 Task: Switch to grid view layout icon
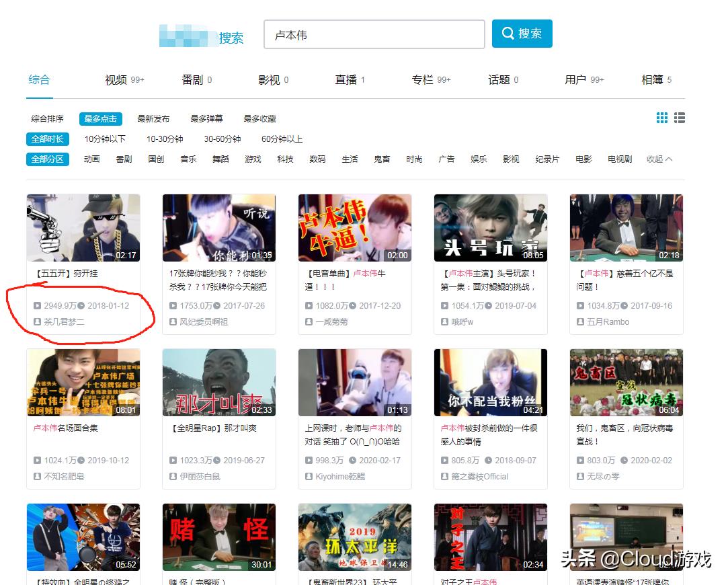click(x=662, y=118)
